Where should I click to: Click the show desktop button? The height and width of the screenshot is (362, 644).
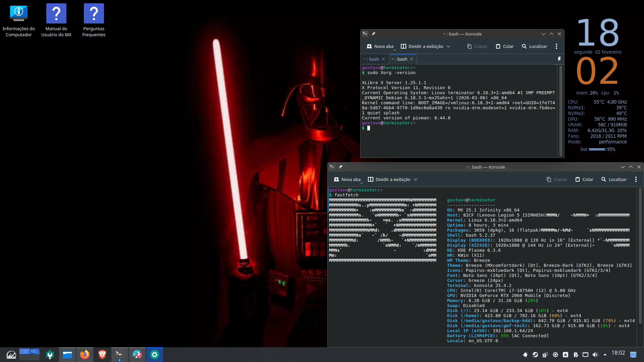633,355
